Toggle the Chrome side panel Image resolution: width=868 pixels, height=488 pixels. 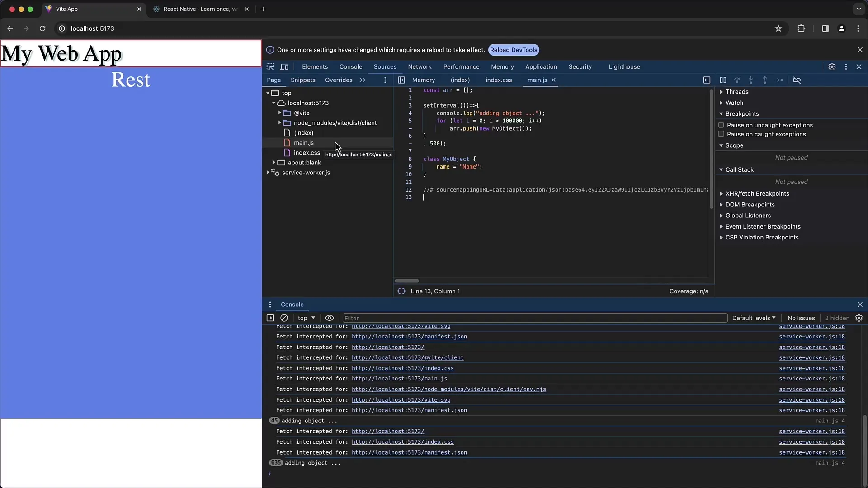(825, 28)
